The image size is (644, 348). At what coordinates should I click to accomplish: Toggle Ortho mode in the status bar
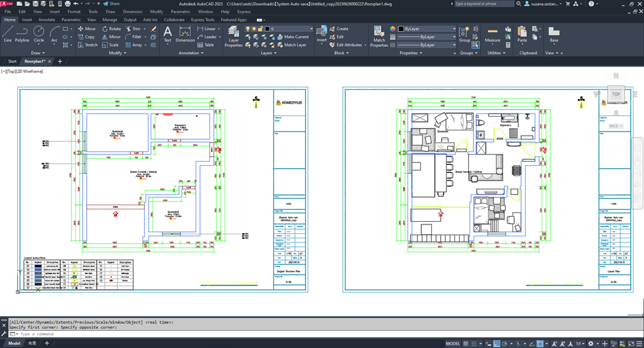point(495,343)
